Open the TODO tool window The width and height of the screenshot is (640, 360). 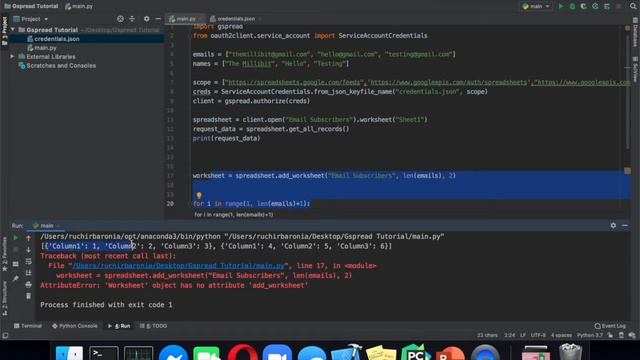pos(153,326)
